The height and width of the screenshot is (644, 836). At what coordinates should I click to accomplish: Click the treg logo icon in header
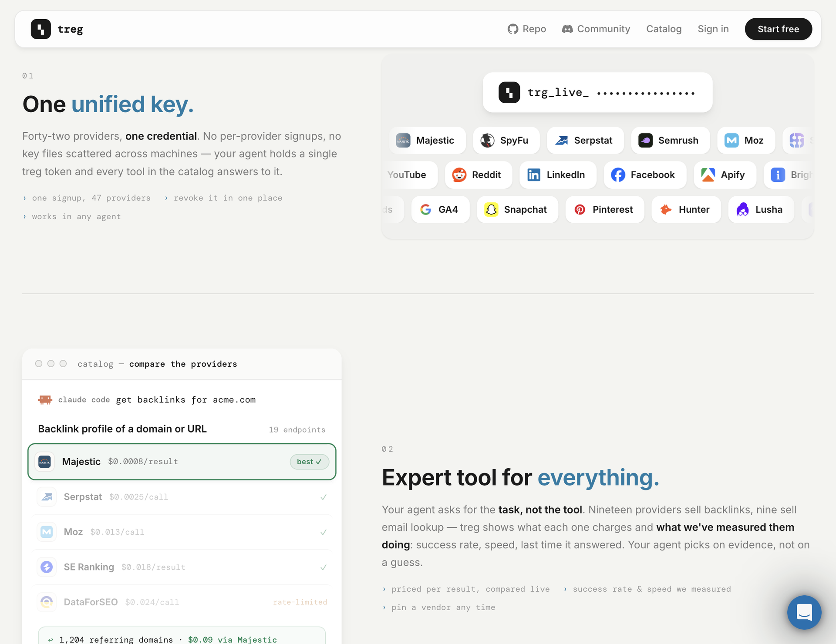coord(41,29)
